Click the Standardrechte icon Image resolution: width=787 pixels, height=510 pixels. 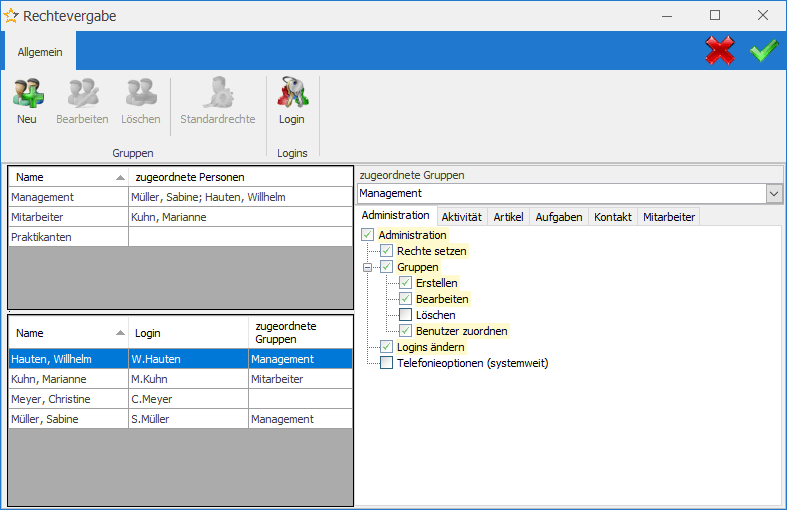218,92
